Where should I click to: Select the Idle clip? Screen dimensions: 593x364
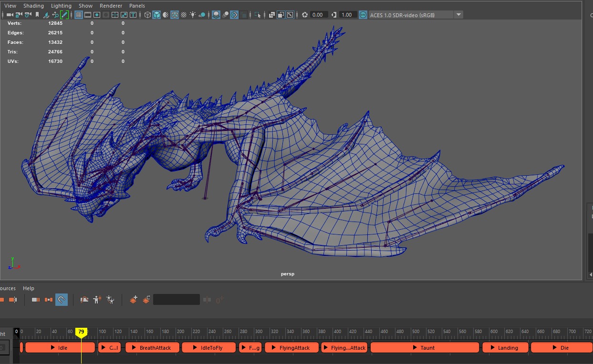click(x=60, y=348)
